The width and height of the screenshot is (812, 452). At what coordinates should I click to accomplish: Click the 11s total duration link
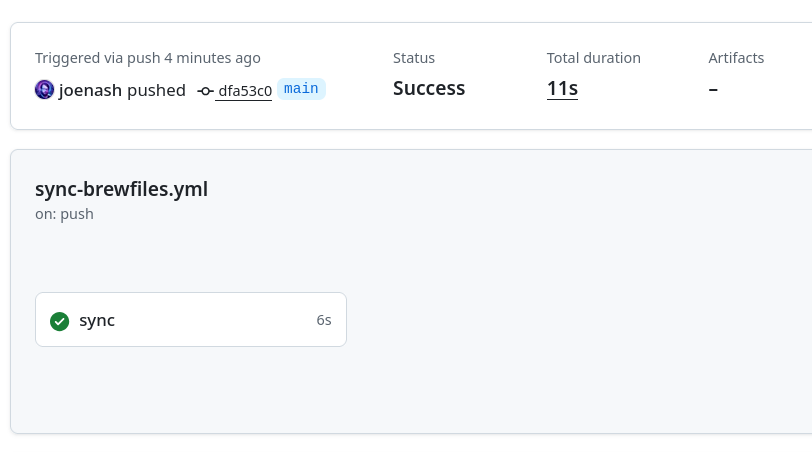(x=562, y=89)
